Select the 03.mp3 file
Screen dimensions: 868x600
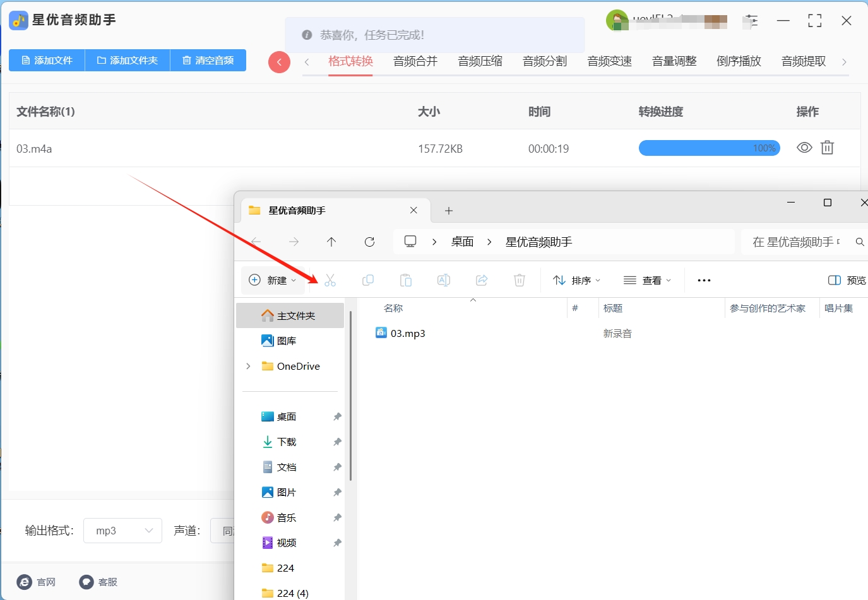[400, 333]
